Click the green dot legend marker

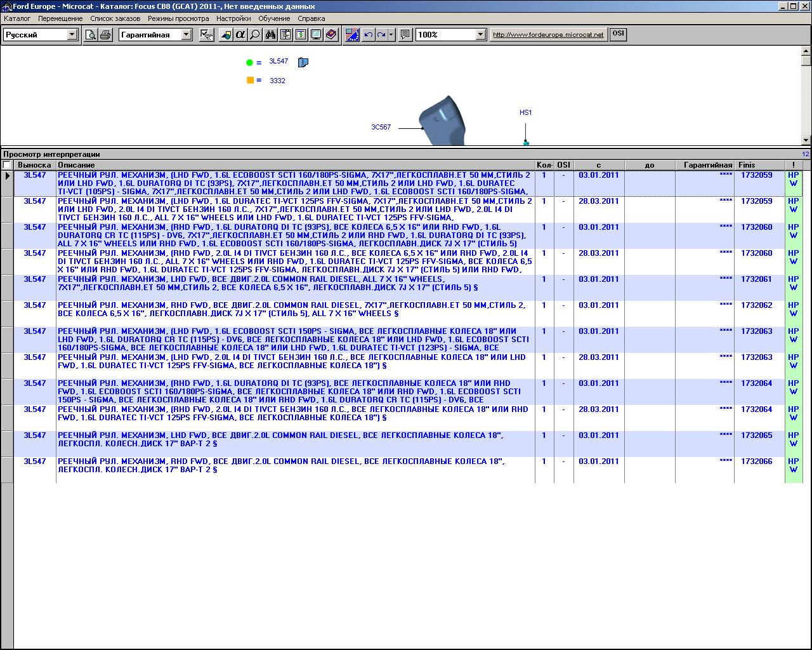pyautogui.click(x=249, y=62)
